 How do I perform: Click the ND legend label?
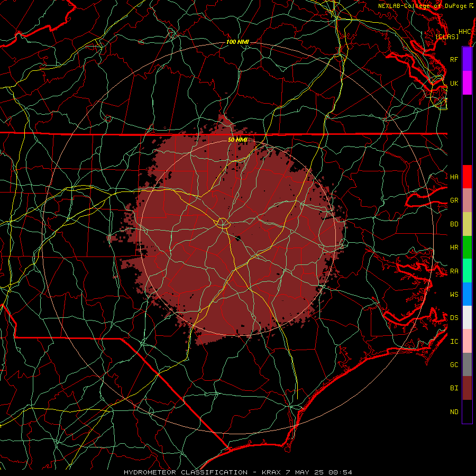point(454,412)
